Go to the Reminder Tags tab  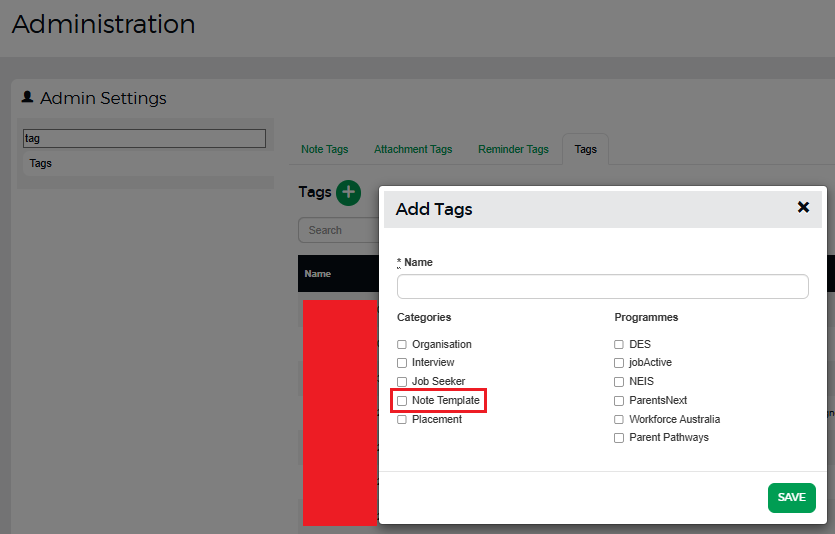(513, 149)
